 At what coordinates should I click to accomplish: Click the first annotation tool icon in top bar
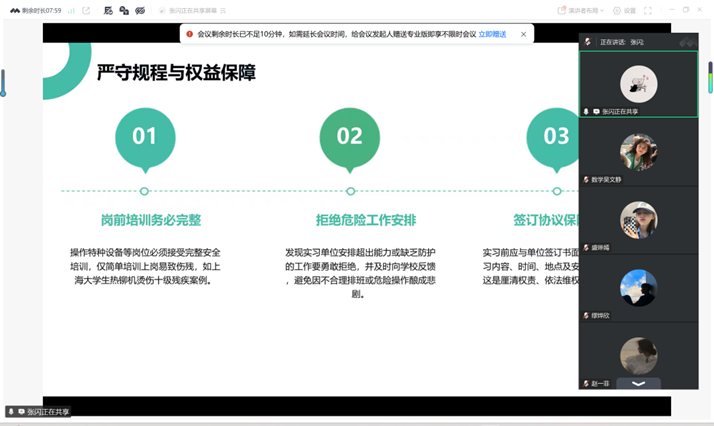coord(108,10)
